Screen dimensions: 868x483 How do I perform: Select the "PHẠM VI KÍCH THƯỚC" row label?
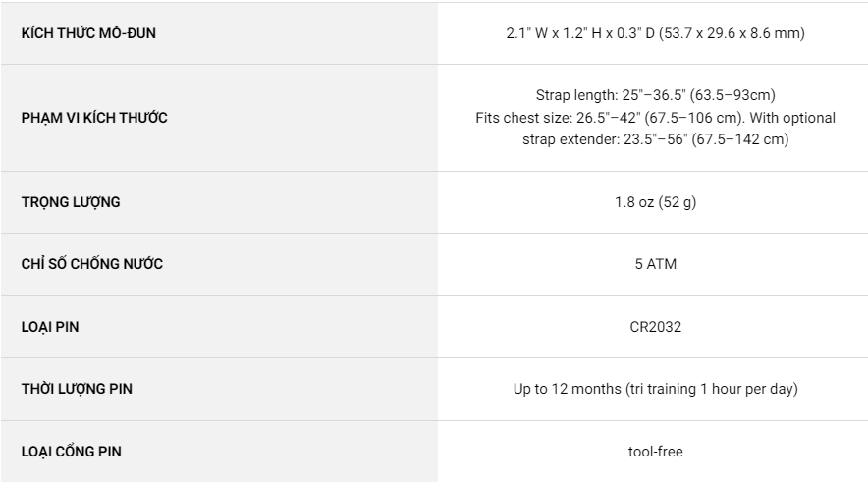point(94,118)
